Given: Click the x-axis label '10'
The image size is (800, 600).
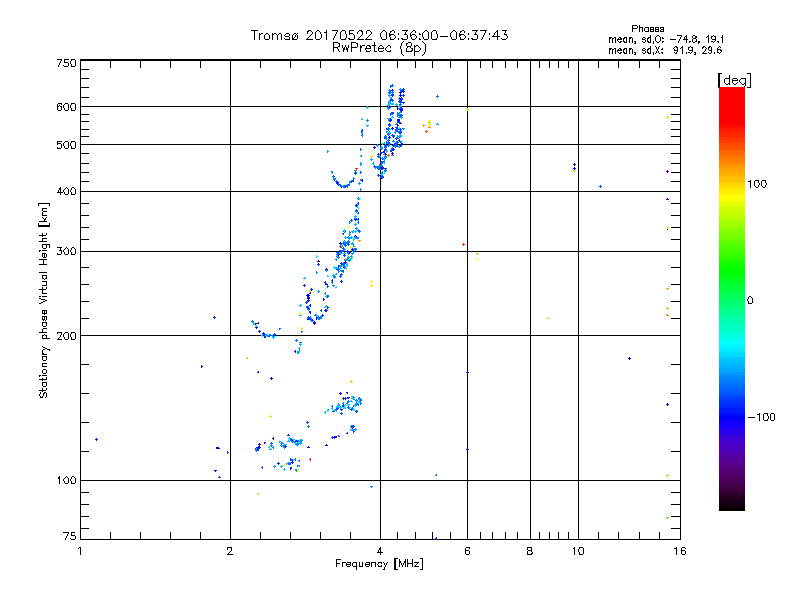Looking at the screenshot, I should point(578,551).
